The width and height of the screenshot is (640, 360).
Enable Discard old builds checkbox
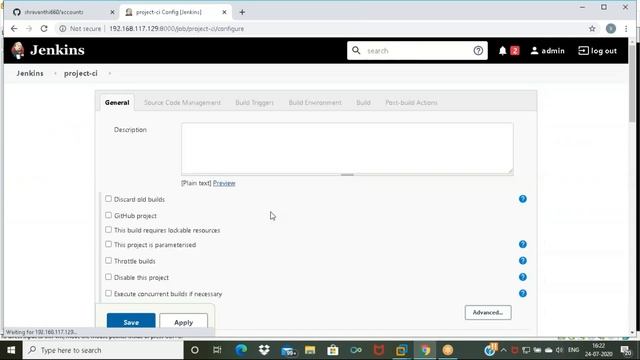pyautogui.click(x=108, y=199)
